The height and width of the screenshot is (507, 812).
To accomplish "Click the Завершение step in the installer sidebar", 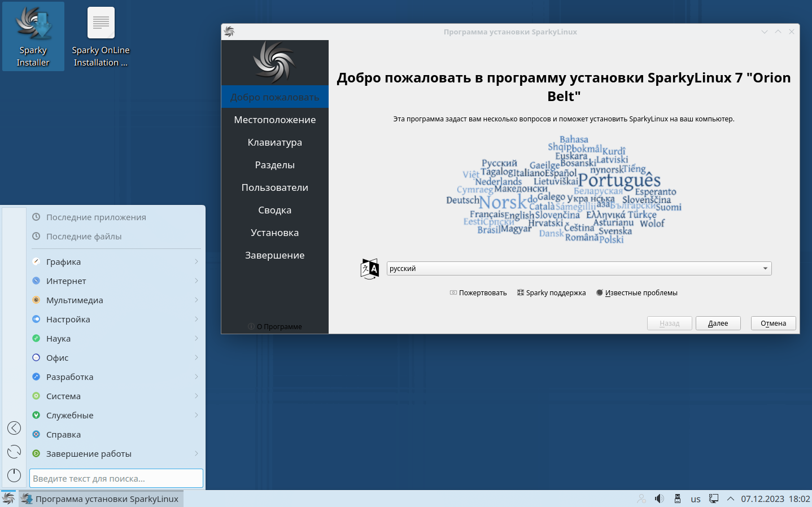I will click(x=275, y=255).
